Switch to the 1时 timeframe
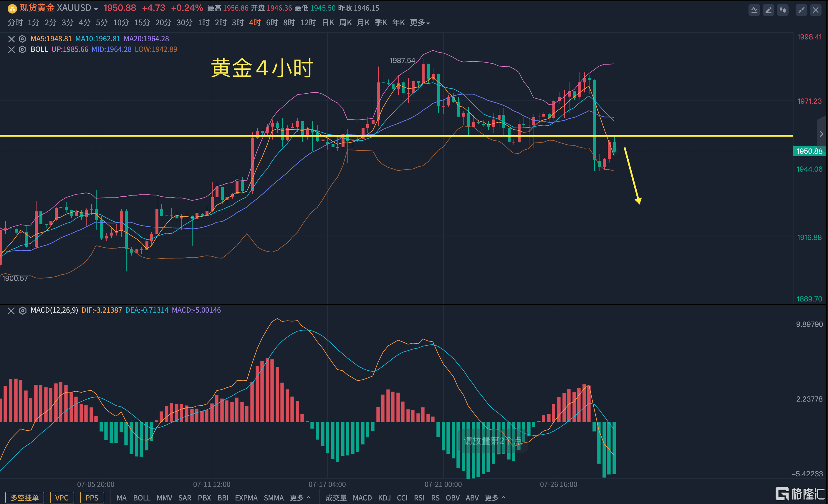The width and height of the screenshot is (828, 504). 204,22
